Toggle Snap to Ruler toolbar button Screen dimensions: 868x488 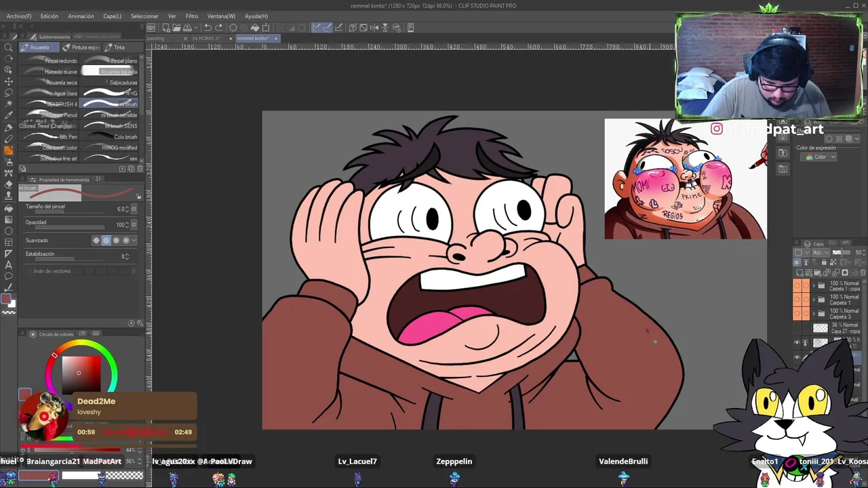(317, 28)
